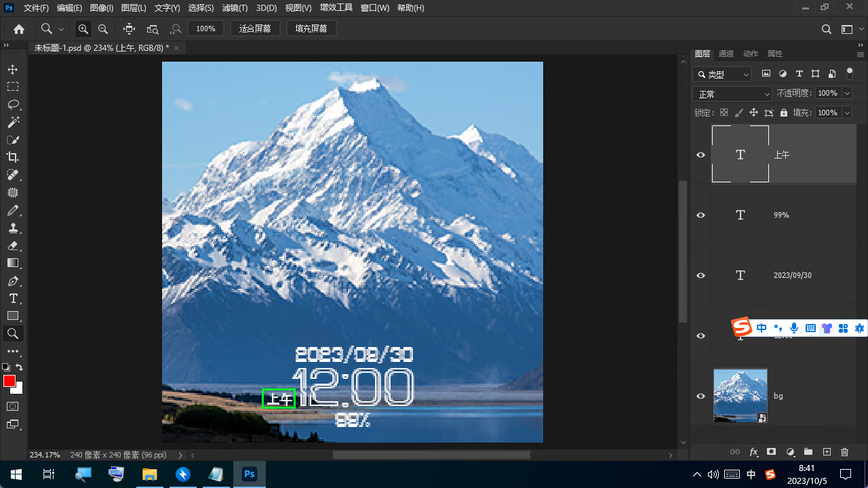Create a new layer with plus icon

[x=827, y=452]
